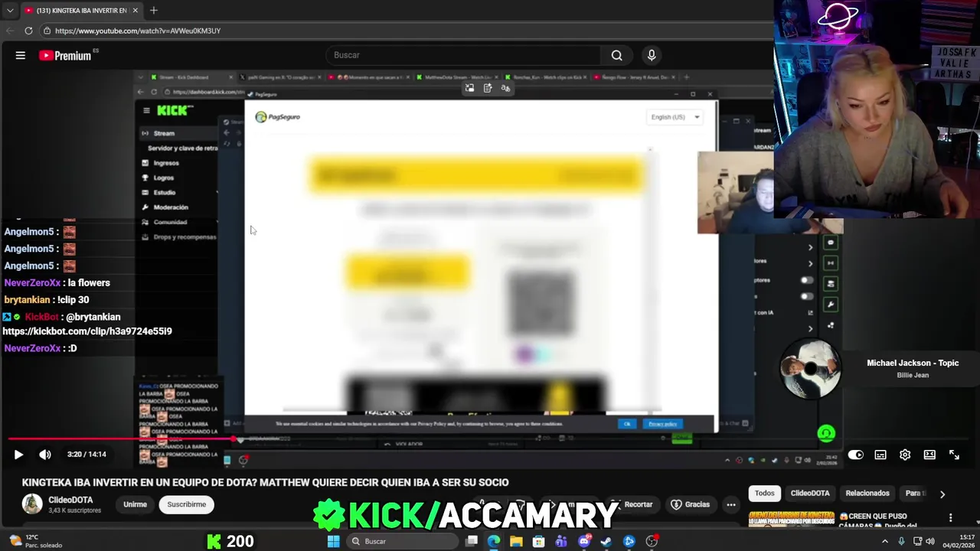Screen dimensions: 980x551
Task: Select the ClideoDOTA filter chip
Action: click(810, 494)
